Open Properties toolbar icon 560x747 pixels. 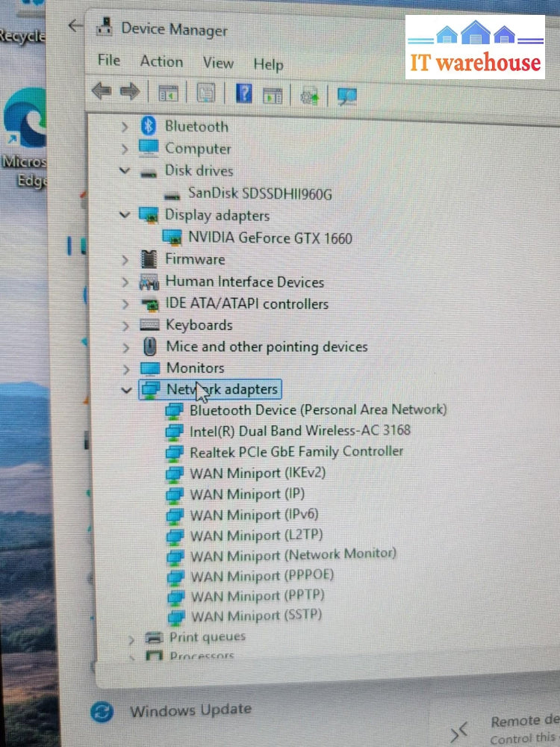pyautogui.click(x=206, y=93)
